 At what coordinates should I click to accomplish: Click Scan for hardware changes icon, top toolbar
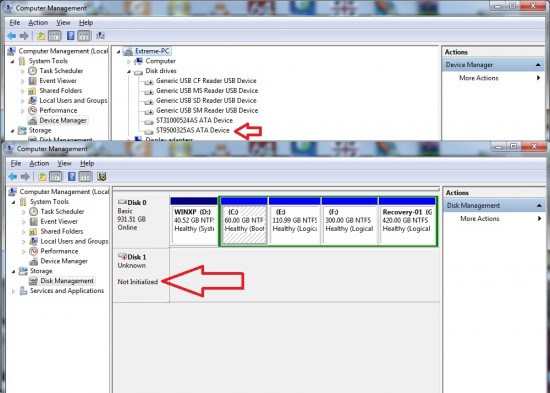point(100,36)
